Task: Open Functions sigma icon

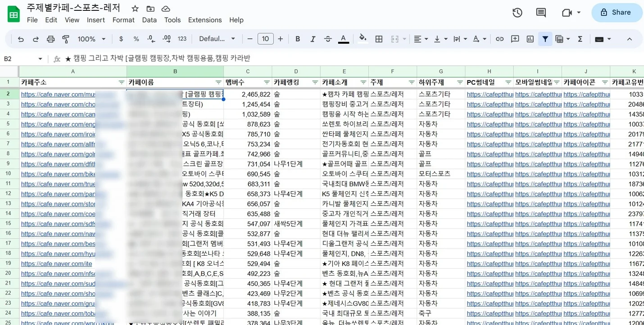Action: point(580,39)
